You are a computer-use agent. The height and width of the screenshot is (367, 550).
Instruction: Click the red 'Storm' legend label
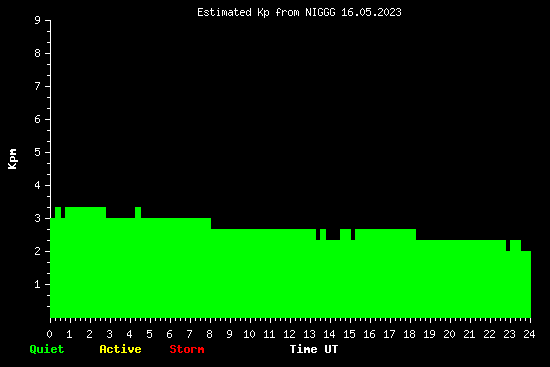(x=187, y=349)
